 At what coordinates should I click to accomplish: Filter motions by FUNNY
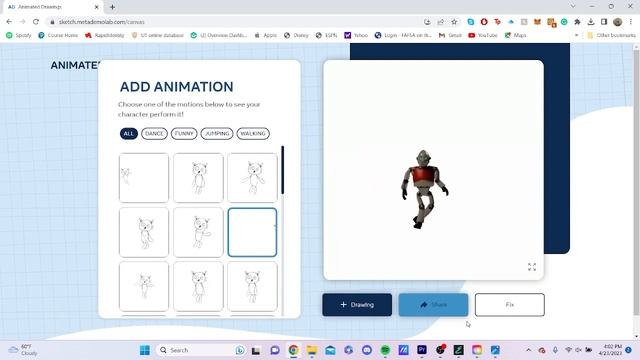(x=184, y=133)
